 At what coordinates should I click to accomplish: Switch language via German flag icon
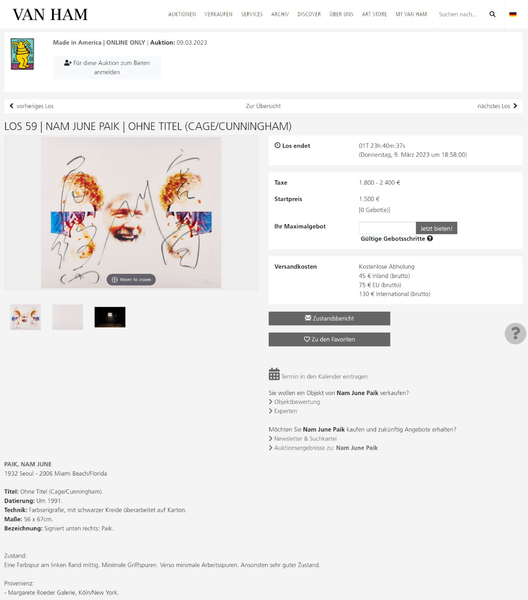(513, 14)
